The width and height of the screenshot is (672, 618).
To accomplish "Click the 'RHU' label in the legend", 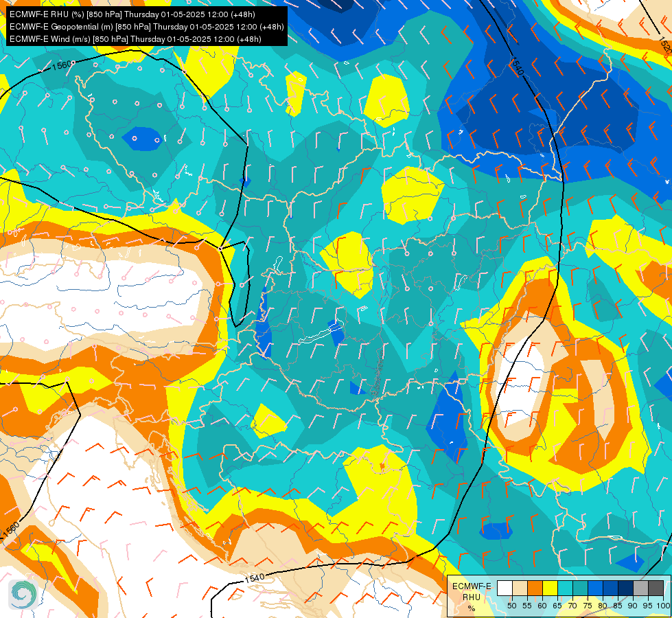I will [472, 597].
